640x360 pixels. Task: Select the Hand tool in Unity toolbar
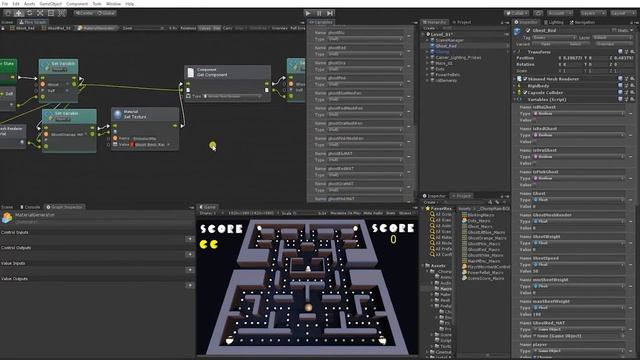coord(8,13)
